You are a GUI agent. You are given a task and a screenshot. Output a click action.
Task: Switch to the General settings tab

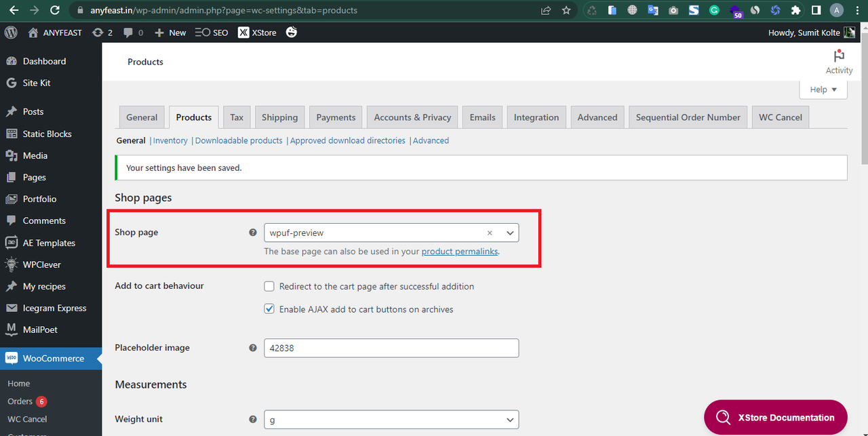142,117
